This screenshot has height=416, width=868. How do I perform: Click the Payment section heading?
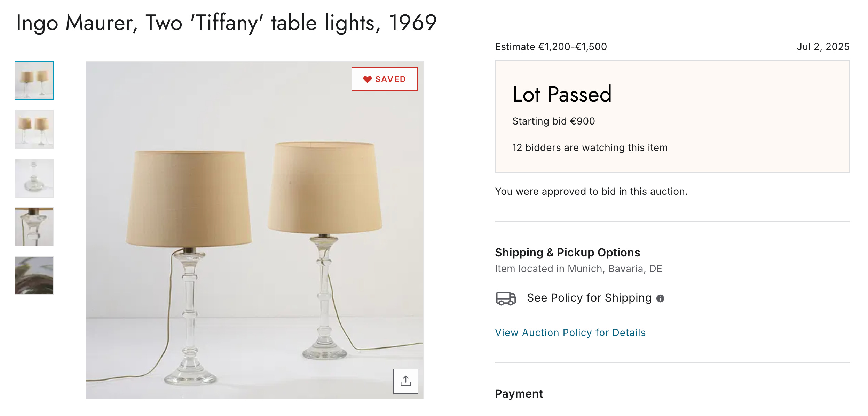point(519,394)
